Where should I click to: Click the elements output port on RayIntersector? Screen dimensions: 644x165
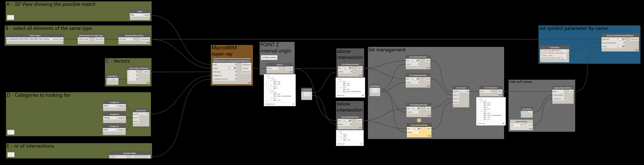coord(247,72)
